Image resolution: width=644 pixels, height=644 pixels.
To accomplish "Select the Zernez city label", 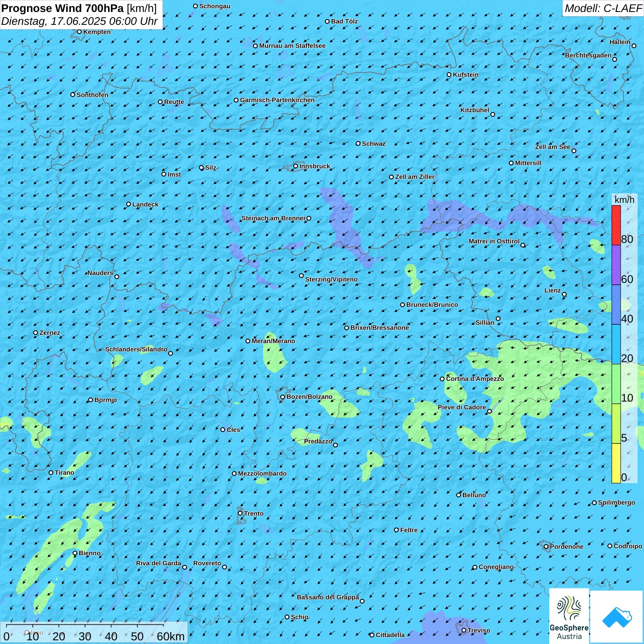I will 50,333.
